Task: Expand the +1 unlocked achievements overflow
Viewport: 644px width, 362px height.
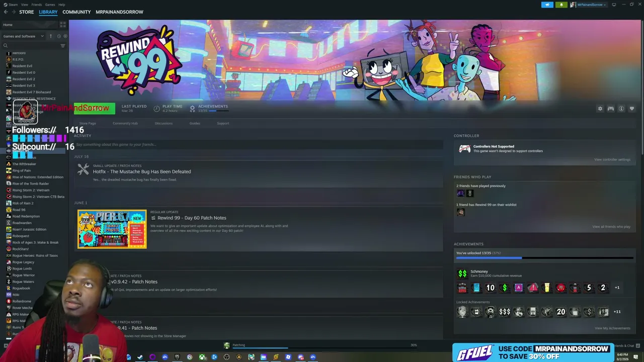Action: point(617,288)
